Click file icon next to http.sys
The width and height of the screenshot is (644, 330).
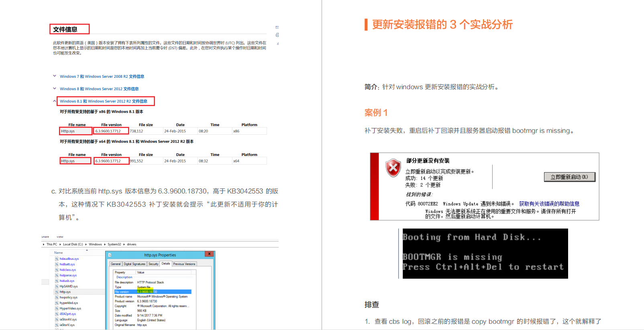(57, 292)
